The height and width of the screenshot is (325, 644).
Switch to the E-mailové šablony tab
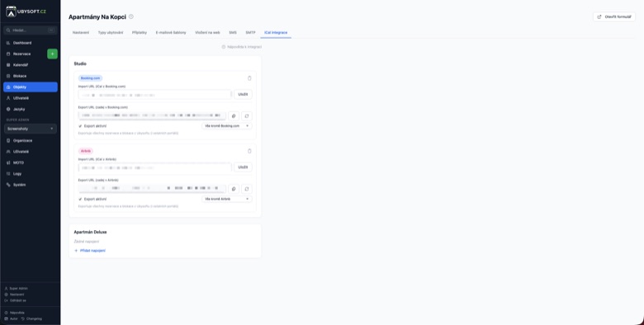point(171,32)
